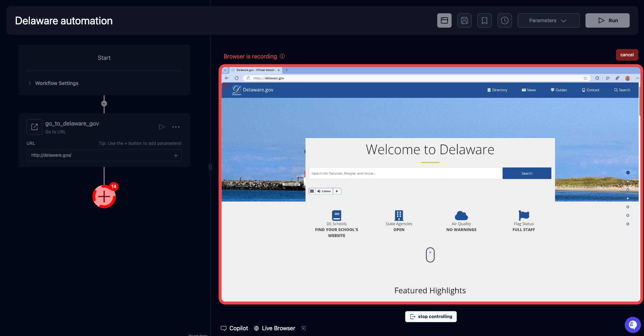This screenshot has height=336, width=644.
Task: Click the red add block button
Action: click(x=104, y=197)
